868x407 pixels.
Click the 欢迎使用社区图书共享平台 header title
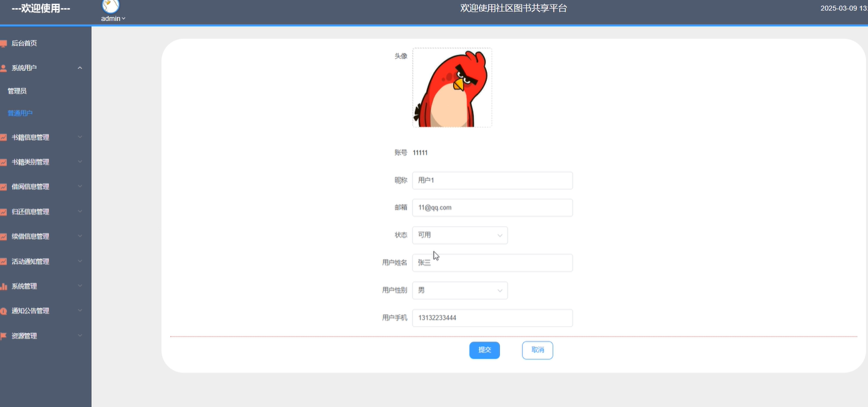[x=514, y=8]
